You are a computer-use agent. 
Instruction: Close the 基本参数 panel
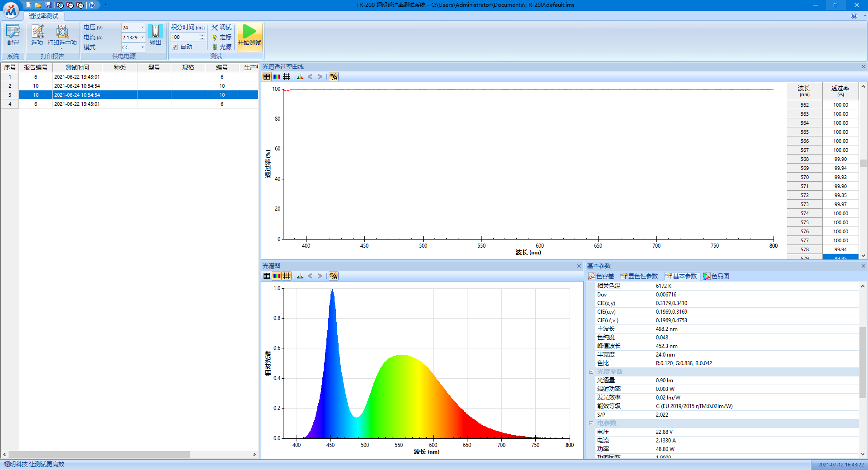point(863,266)
